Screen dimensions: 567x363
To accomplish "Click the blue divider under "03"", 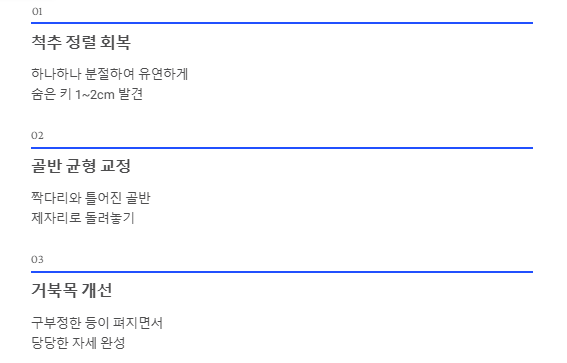I will click(282, 272).
